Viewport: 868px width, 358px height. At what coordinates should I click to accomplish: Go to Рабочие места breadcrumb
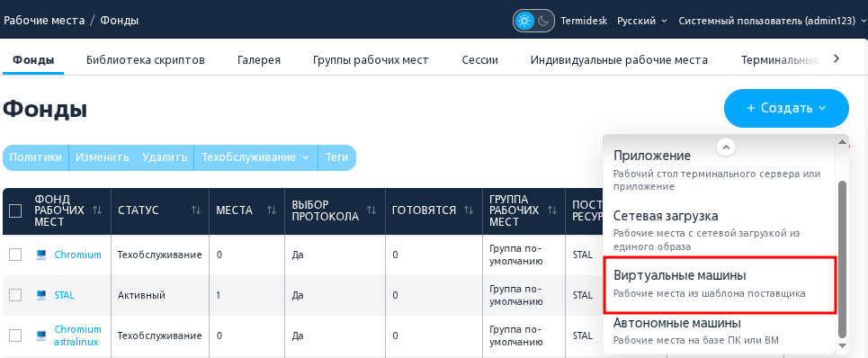pos(44,21)
